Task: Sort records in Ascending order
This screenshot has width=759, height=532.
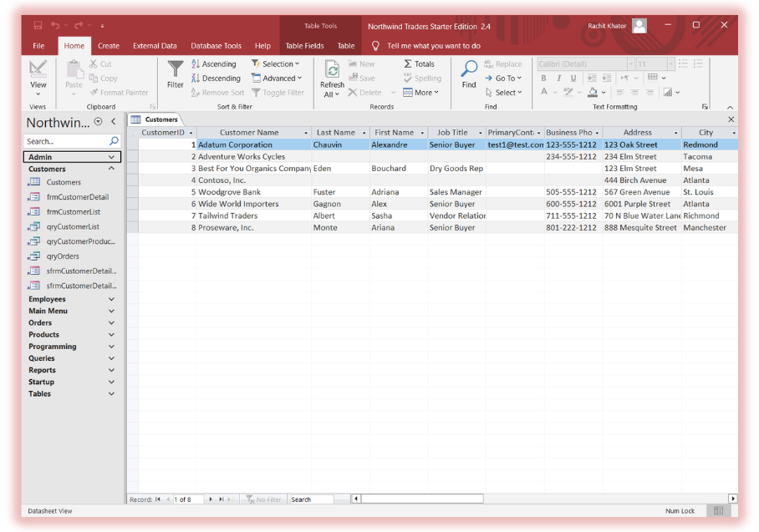Action: [214, 64]
